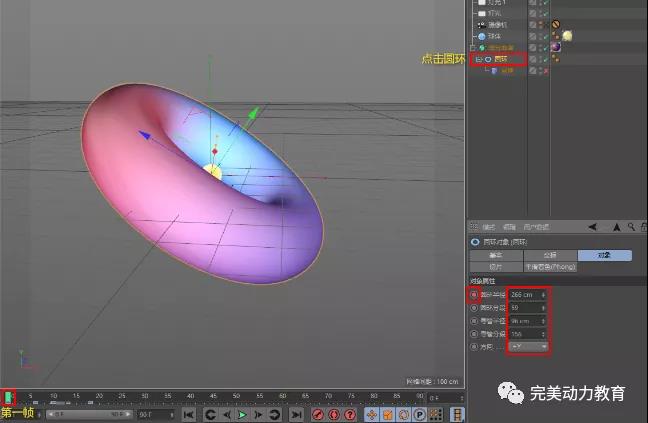Click the sphere object icon in hierarchy

tap(482, 35)
